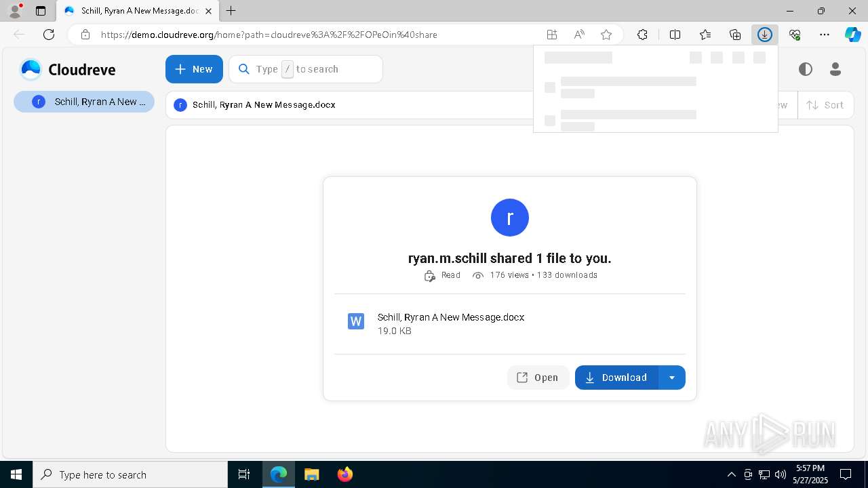Click browser profile icon
The width and height of the screenshot is (868, 488).
15,11
